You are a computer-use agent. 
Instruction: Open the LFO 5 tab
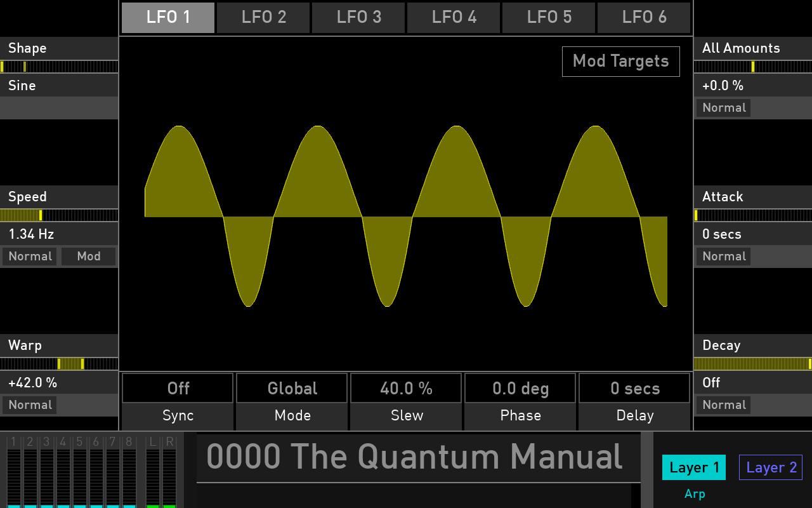click(549, 18)
